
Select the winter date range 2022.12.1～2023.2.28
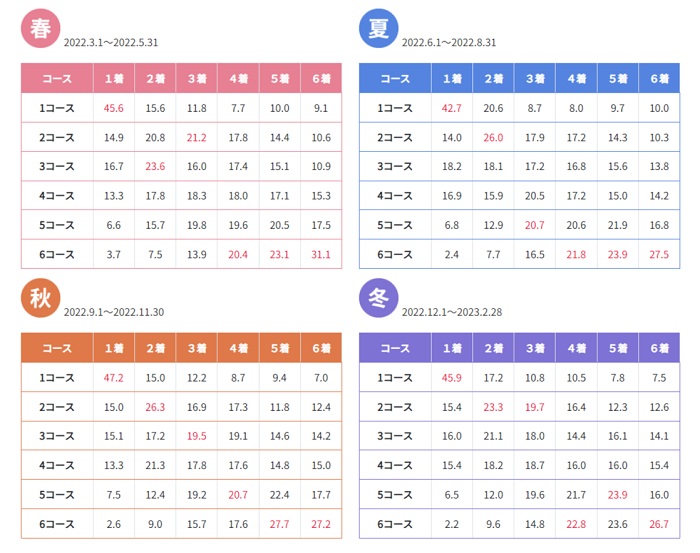click(452, 312)
